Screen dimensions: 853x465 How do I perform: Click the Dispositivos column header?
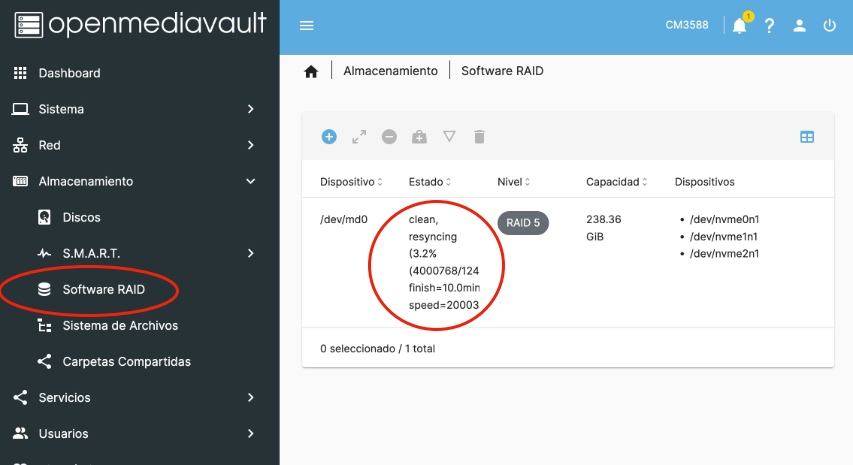[704, 182]
